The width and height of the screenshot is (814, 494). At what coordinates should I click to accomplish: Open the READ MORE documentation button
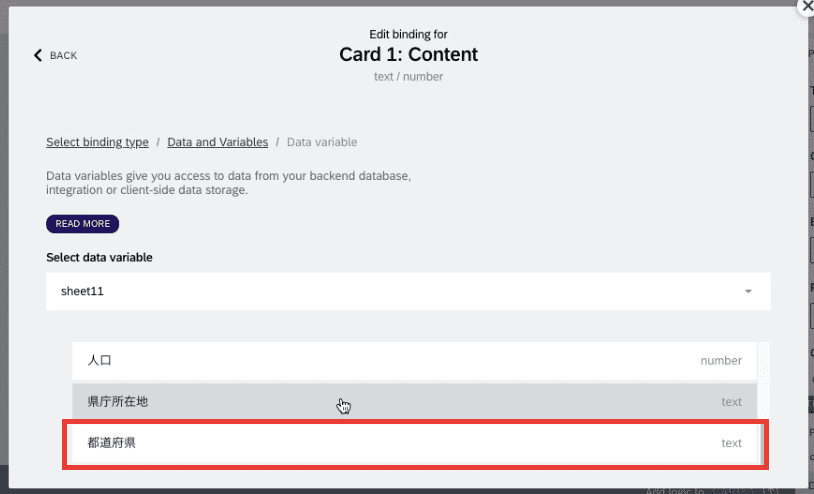pyautogui.click(x=83, y=224)
